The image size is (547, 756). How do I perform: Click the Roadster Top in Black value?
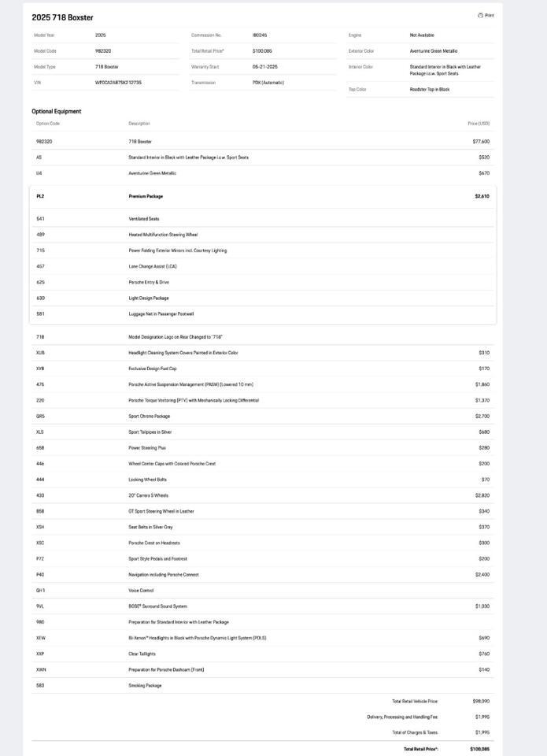pyautogui.click(x=429, y=90)
